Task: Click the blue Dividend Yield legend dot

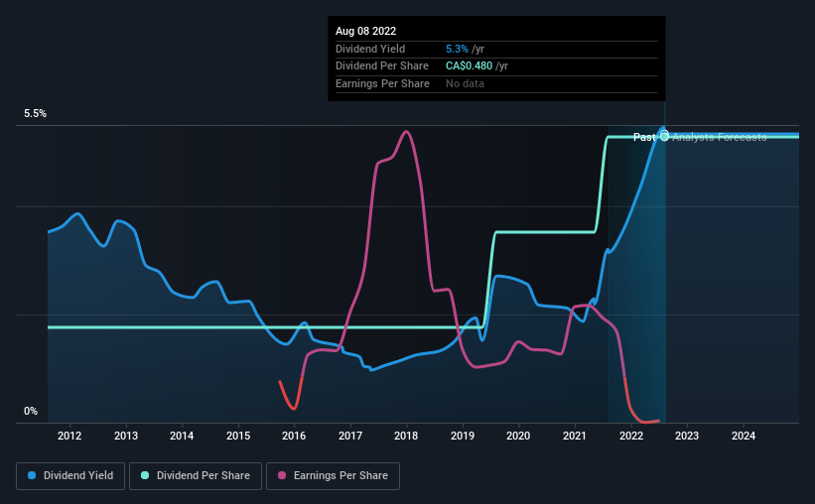Action: click(x=32, y=475)
